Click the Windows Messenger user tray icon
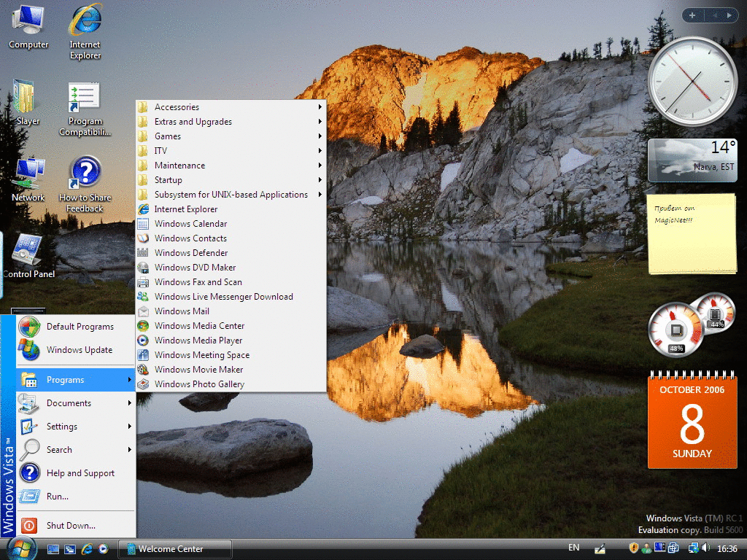Viewport: 747px width, 560px height. point(646,548)
